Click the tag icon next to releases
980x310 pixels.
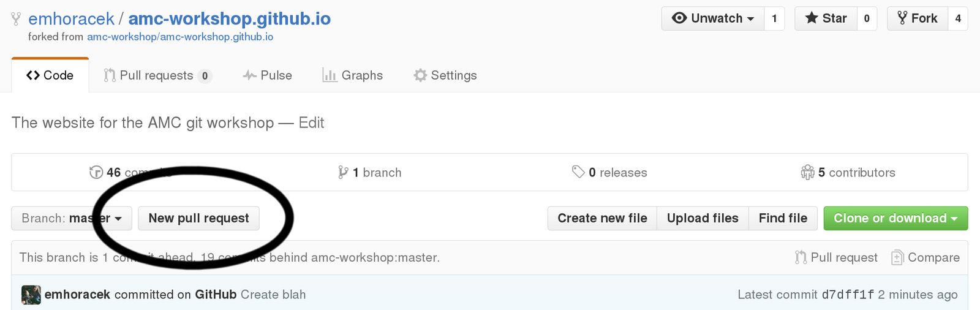578,172
